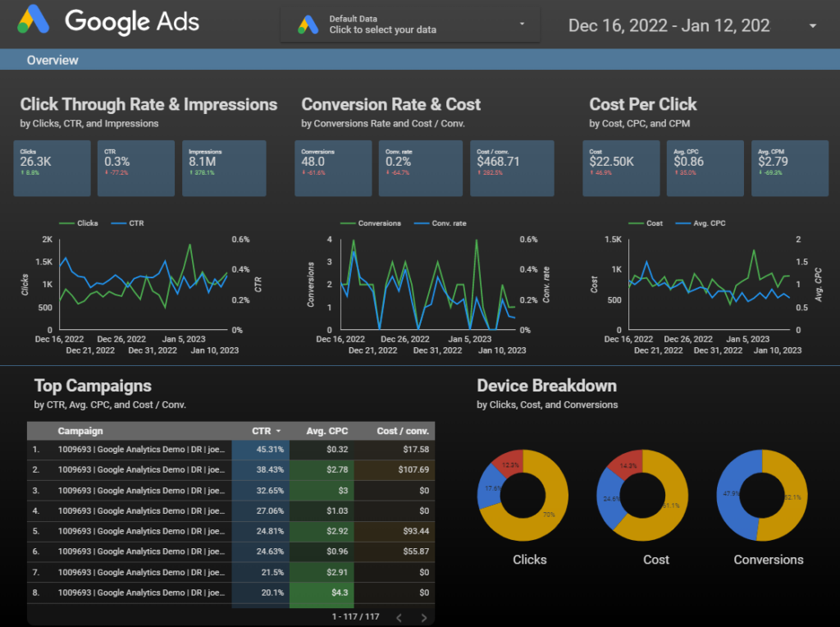
Task: Click the Google Ads logo icon
Action: coord(34,20)
